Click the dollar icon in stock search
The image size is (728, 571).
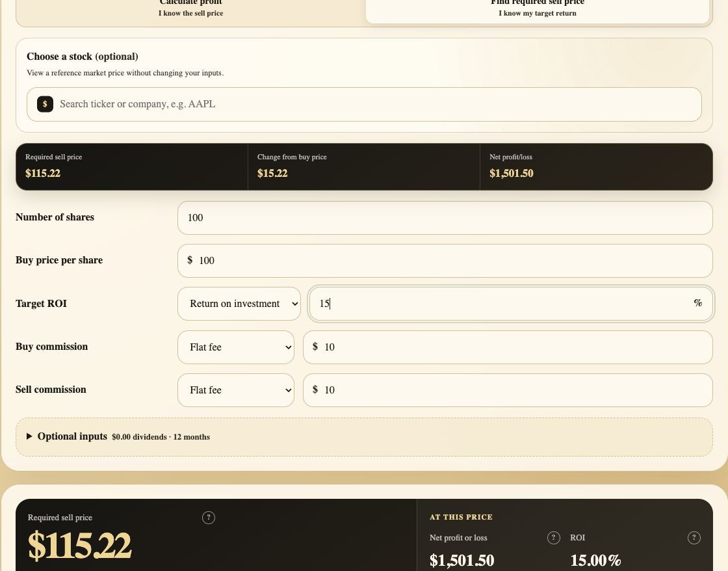45,104
